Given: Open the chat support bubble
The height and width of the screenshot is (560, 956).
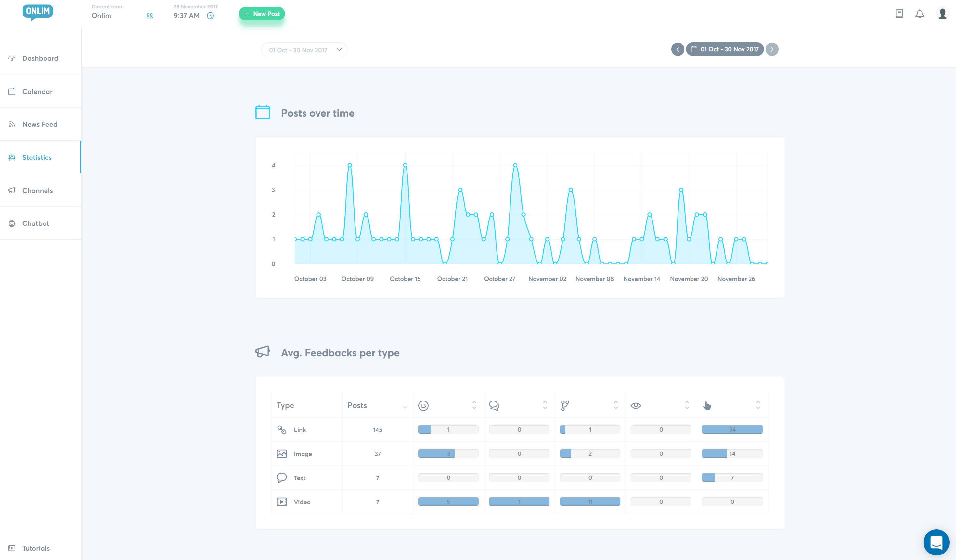Looking at the screenshot, I should click(936, 542).
